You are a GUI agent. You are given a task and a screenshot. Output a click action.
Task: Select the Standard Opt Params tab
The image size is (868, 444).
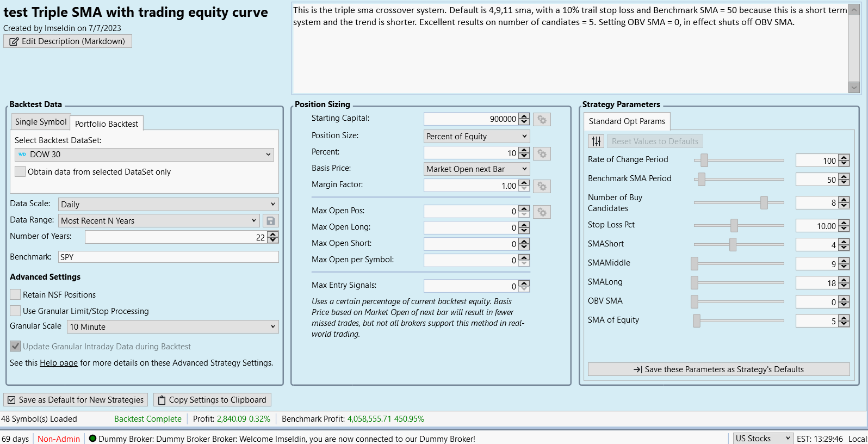pyautogui.click(x=627, y=121)
